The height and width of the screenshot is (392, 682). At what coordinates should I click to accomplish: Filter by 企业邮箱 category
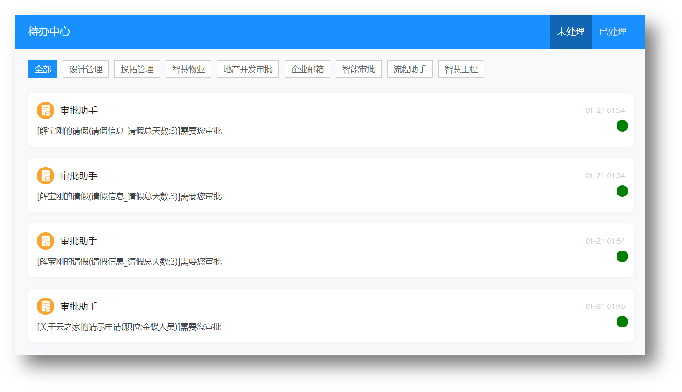pos(308,69)
